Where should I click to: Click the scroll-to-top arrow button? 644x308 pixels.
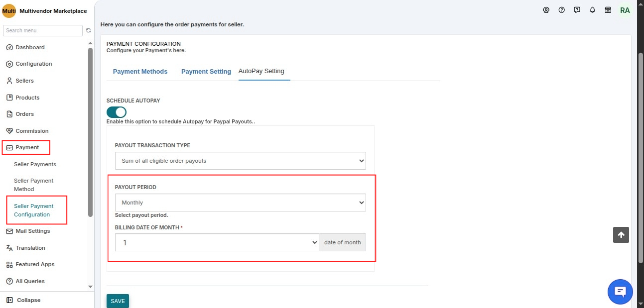click(621, 235)
